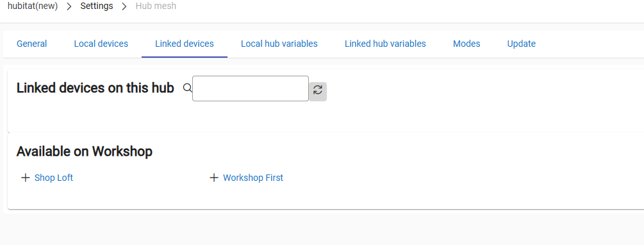Click the hubitat(new) breadcrumb link
Viewport: 644px width, 245px height.
33,6
